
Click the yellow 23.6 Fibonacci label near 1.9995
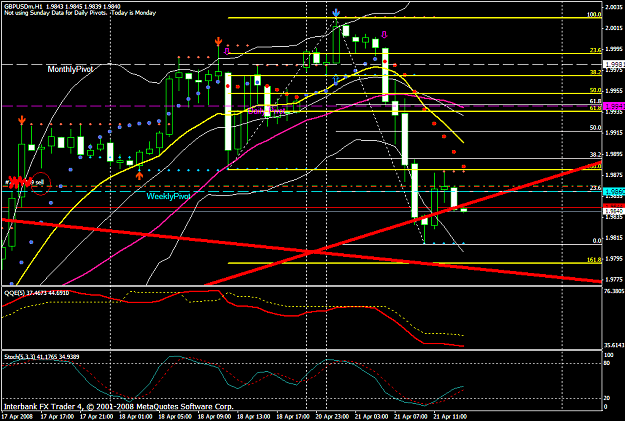coord(596,50)
